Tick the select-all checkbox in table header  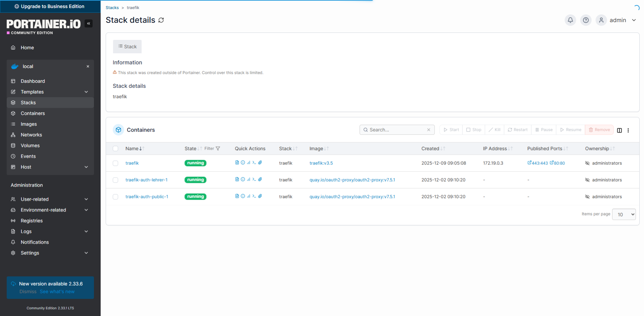pos(115,148)
